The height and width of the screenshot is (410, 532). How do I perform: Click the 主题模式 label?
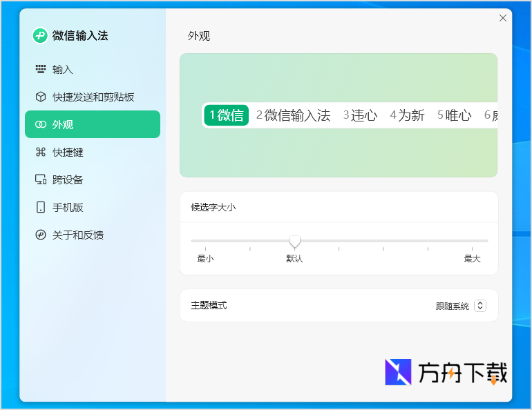[x=209, y=306]
